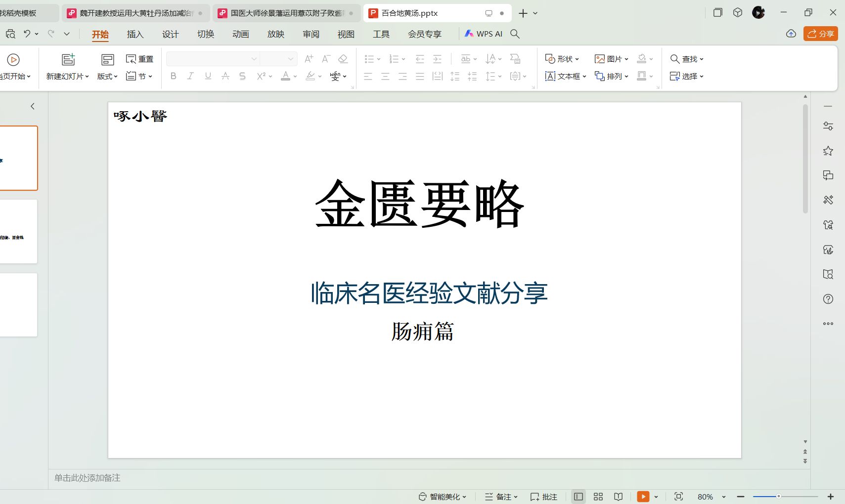Viewport: 845px width, 504px height.
Task: Undo the last action
Action: tap(27, 34)
